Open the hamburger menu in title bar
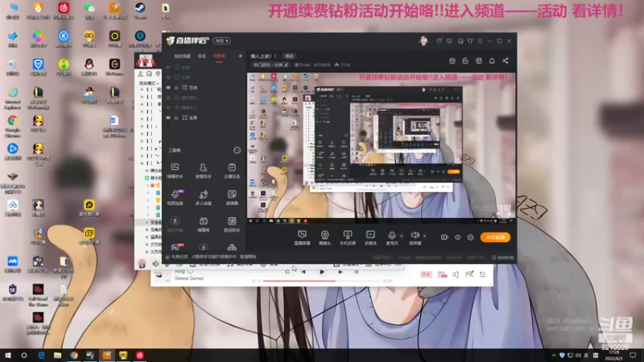This screenshot has height=362, width=644. pyautogui.click(x=480, y=41)
